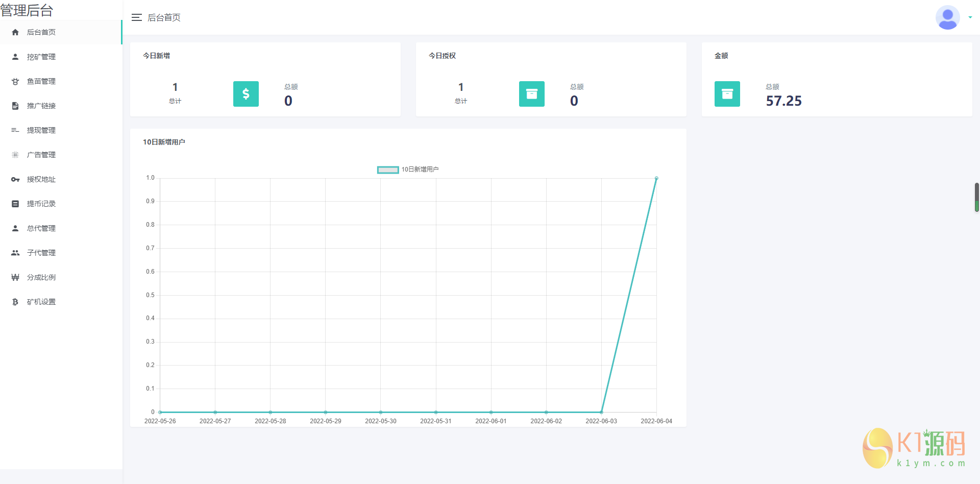Click the dollar icon in 今日新增 card
Screen dimensions: 980x484
[246, 94]
